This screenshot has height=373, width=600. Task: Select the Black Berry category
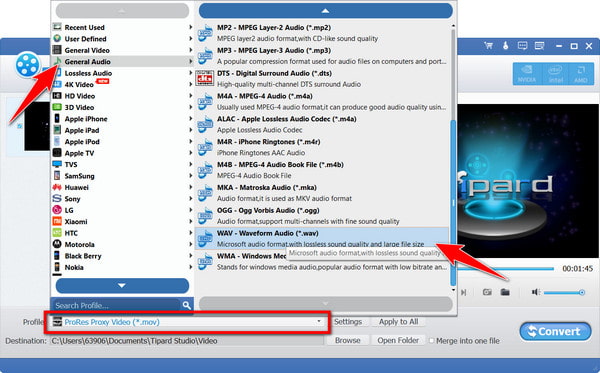(x=122, y=256)
